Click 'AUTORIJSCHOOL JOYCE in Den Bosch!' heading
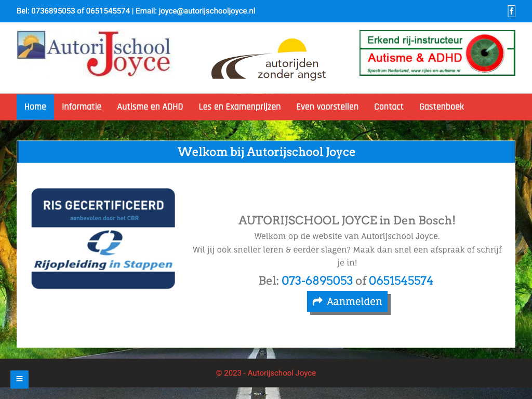Screen dimensions: 532x399 tap(347, 220)
